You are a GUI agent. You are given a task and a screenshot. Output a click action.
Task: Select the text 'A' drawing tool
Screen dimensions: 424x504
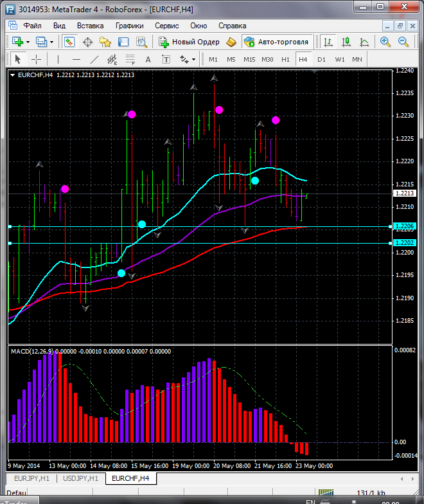point(148,59)
